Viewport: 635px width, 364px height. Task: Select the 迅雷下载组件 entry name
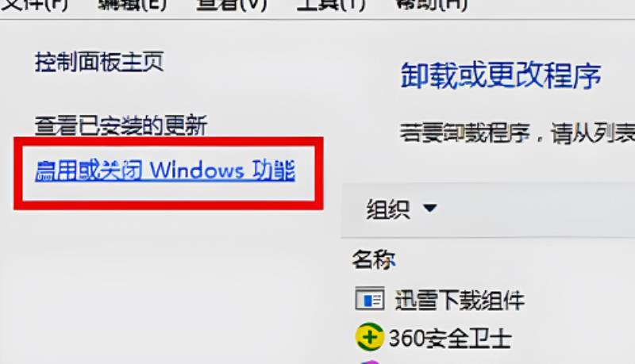460,300
